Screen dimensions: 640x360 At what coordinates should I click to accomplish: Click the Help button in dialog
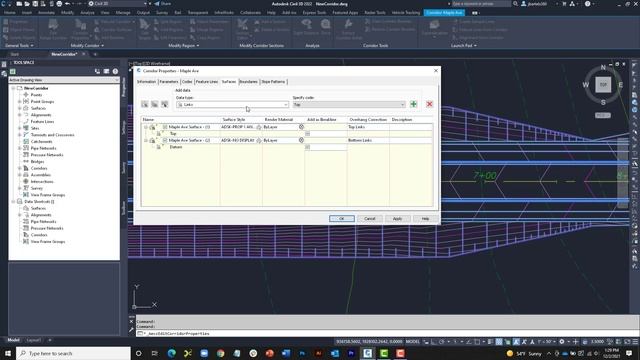(425, 219)
